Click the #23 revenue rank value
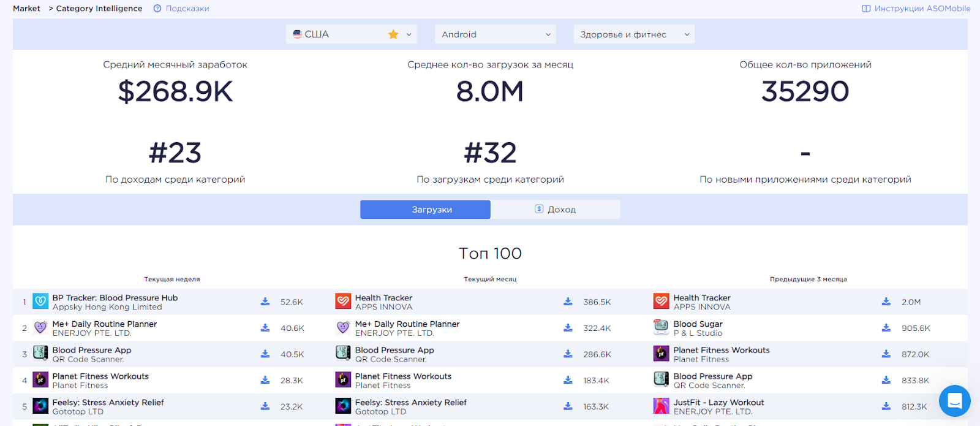980x426 pixels. (x=175, y=153)
